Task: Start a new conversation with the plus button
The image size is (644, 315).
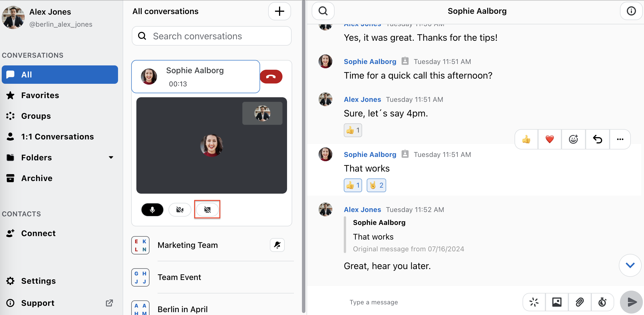Action: 280,11
